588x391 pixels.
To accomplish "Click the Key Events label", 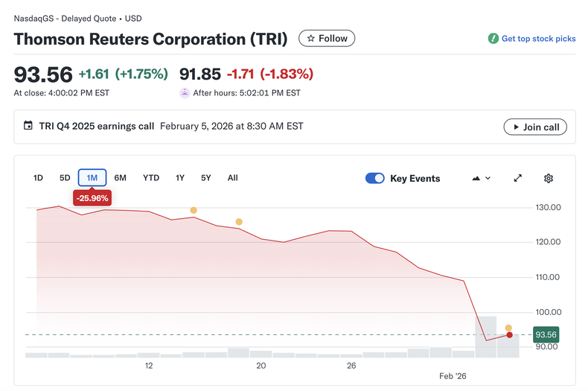I will (x=415, y=179).
